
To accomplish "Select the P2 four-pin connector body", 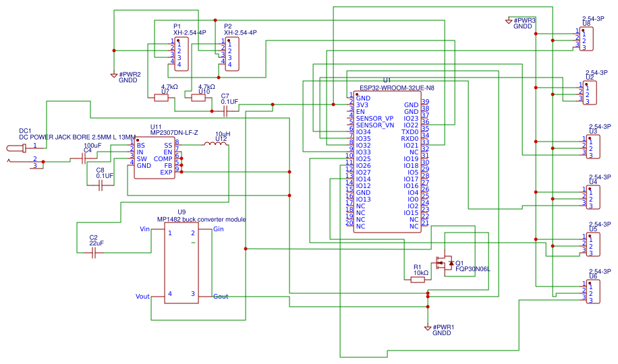I will coord(232,55).
